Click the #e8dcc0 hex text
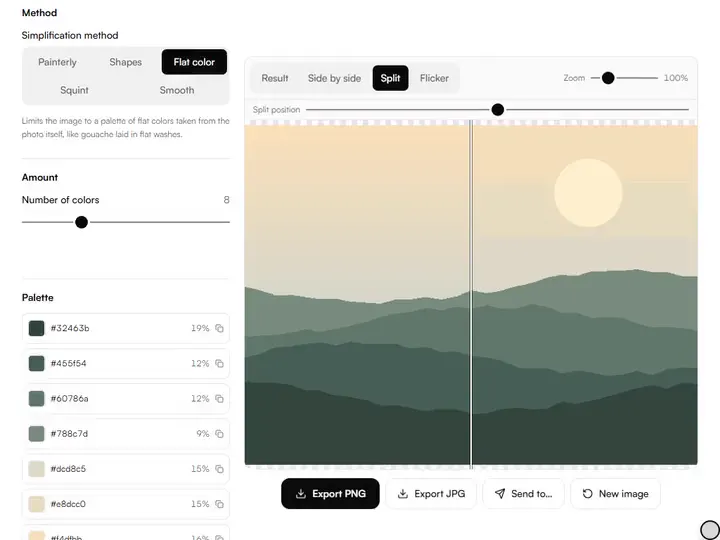 (68, 504)
